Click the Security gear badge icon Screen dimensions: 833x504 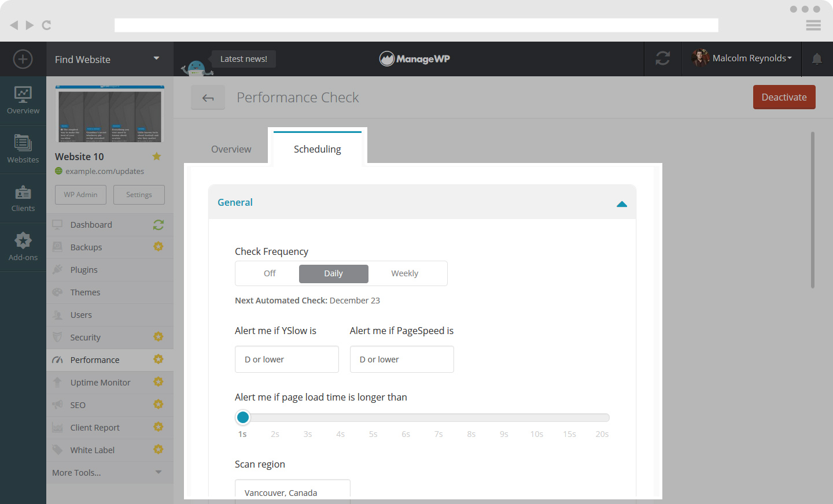tap(159, 337)
